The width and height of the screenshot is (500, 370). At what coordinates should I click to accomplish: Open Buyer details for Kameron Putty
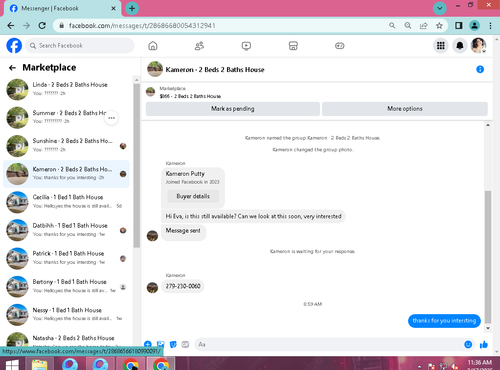point(193,196)
